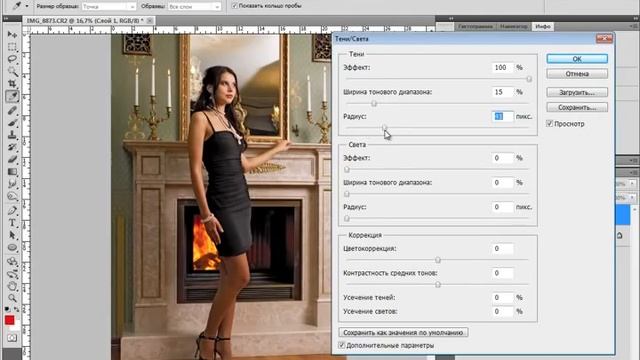Click the red foreground color swatch
The height and width of the screenshot is (360, 640).
coord(9,320)
